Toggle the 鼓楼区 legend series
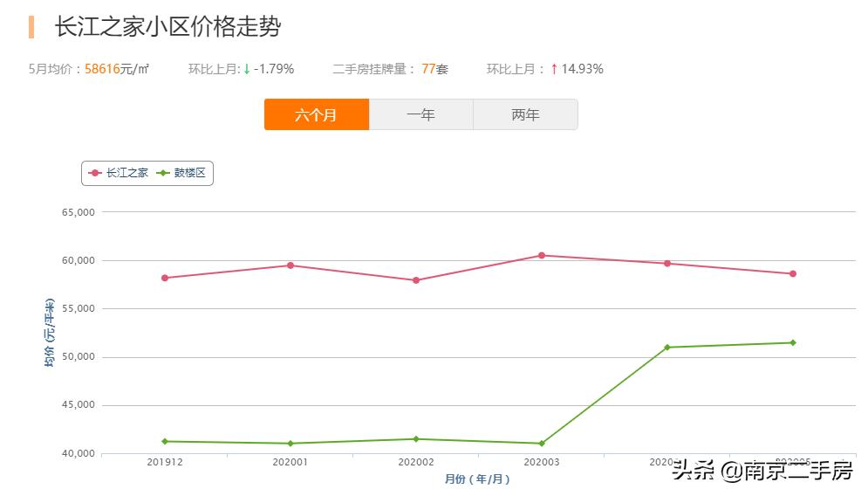Screen dimensions: 868x496 181,173
